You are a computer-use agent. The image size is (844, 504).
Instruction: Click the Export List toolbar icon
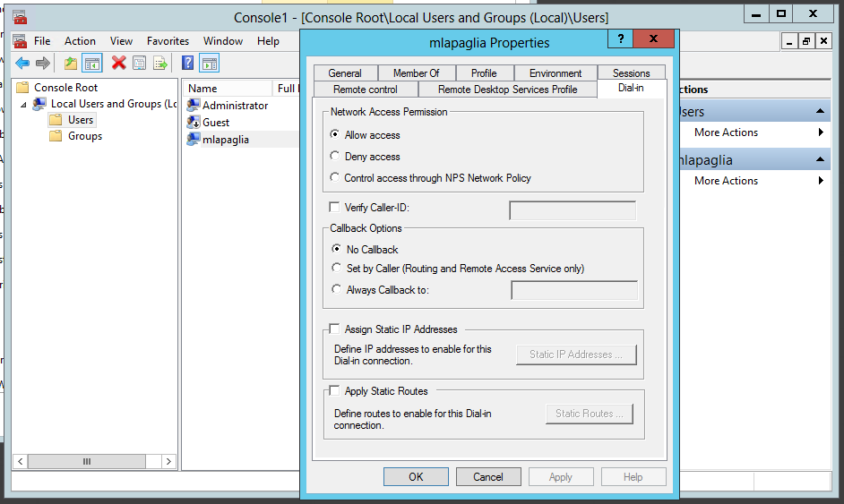click(159, 64)
